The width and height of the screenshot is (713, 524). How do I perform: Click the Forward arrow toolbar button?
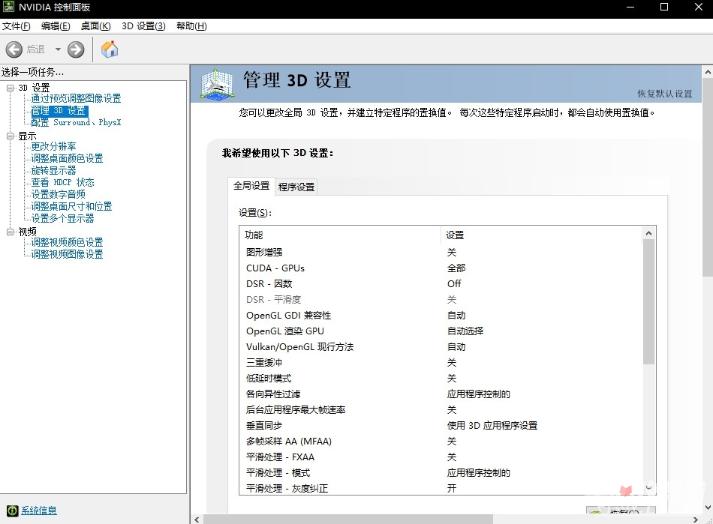pyautogui.click(x=76, y=49)
